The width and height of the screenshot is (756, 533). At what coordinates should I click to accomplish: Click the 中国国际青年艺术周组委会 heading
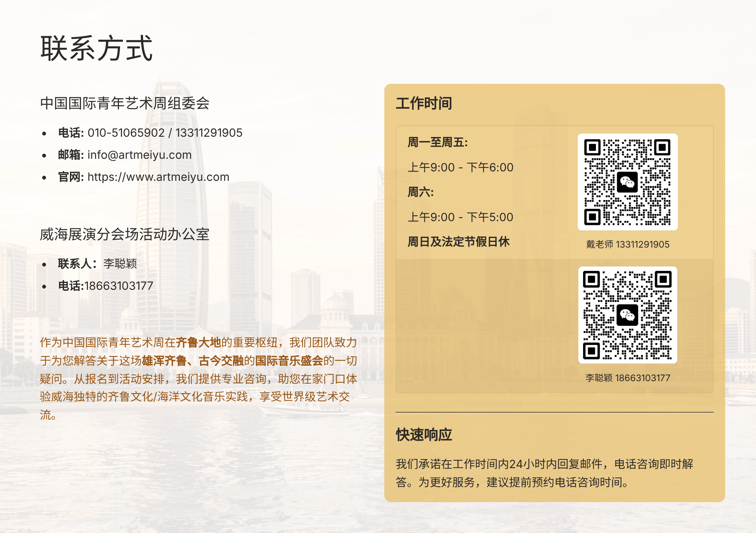(125, 103)
